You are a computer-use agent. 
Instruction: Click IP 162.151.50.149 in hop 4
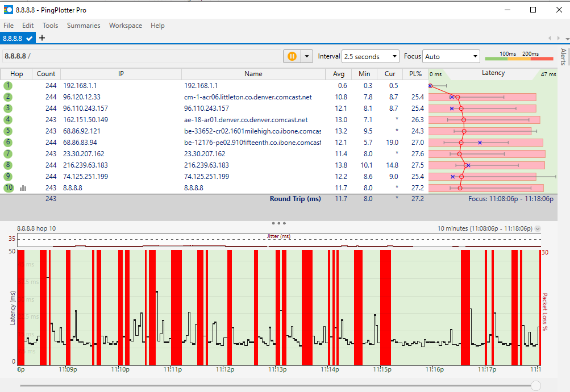pos(85,119)
